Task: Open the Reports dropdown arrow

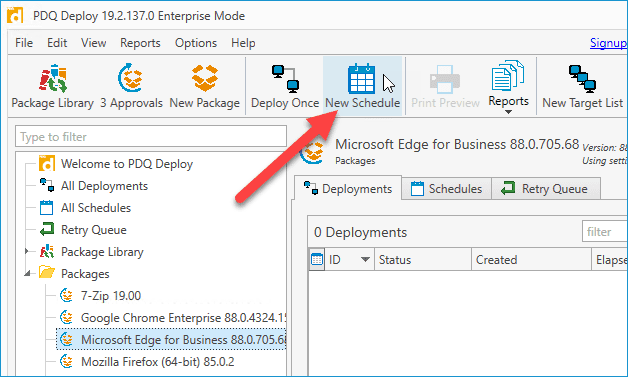Action: 508,112
